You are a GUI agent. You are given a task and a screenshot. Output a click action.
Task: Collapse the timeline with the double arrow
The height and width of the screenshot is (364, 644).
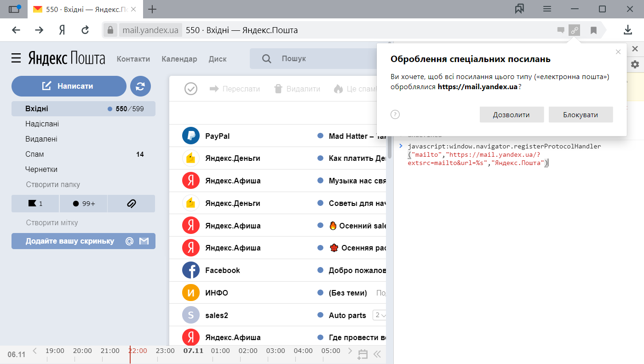[377, 354]
